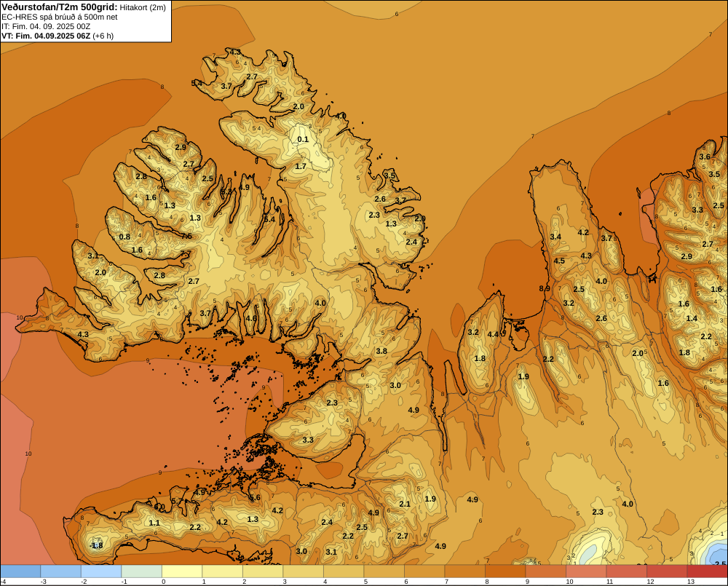The height and width of the screenshot is (586, 728).
Task: Pick the legend color swatch between -4 and -3
Action: [20, 571]
